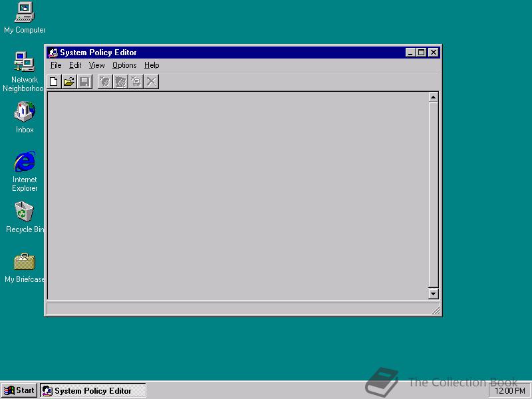This screenshot has height=399, width=532.
Task: Click the Add Group toolbar icon
Action: 120,82
